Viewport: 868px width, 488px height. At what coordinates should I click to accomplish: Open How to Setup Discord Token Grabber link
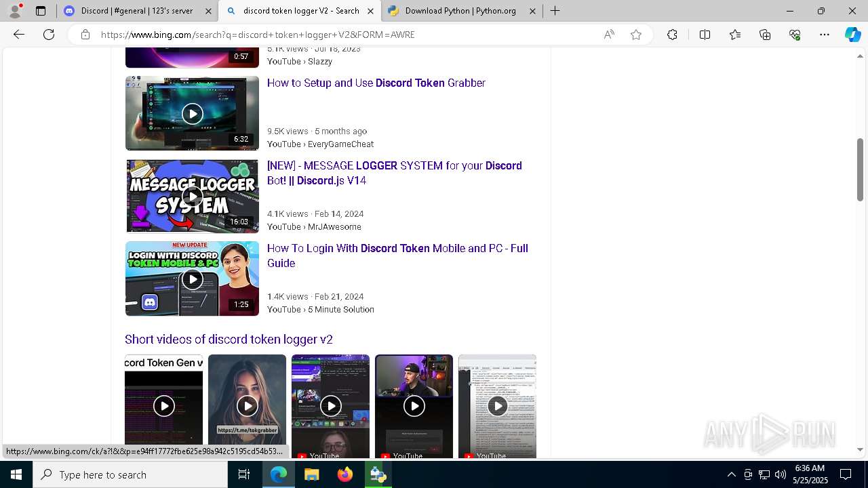[x=376, y=83]
